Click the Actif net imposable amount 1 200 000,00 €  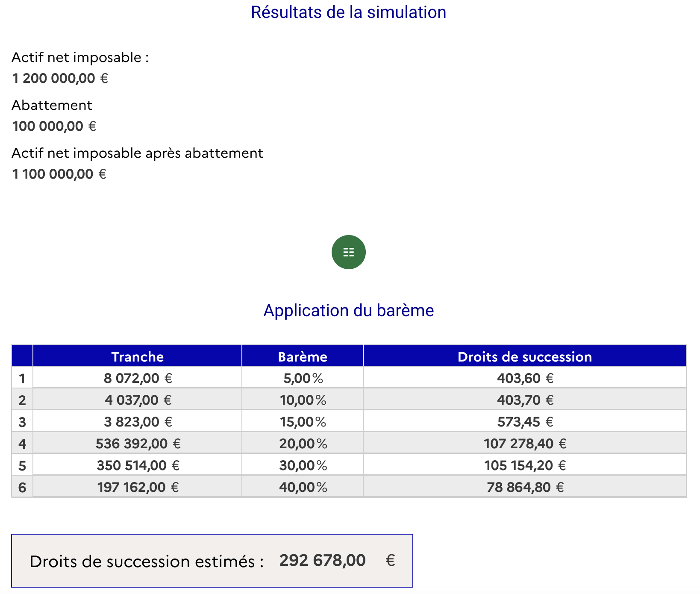(60, 79)
